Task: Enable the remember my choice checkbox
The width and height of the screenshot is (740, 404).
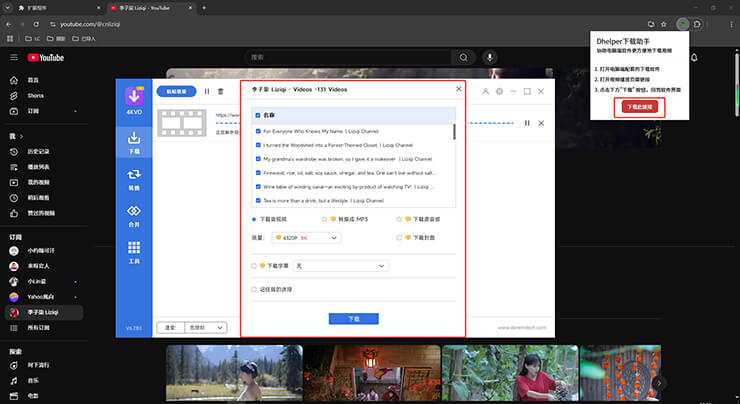Action: tap(254, 289)
